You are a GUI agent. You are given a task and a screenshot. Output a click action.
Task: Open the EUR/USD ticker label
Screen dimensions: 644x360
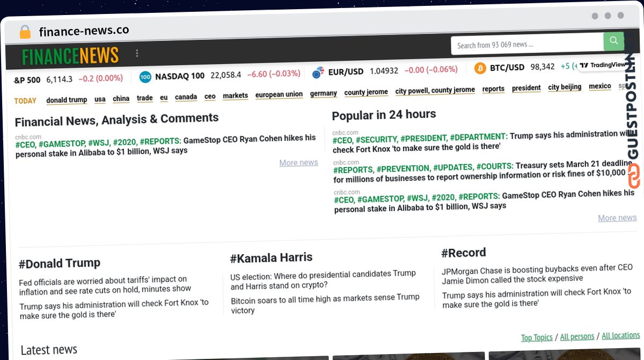click(346, 71)
